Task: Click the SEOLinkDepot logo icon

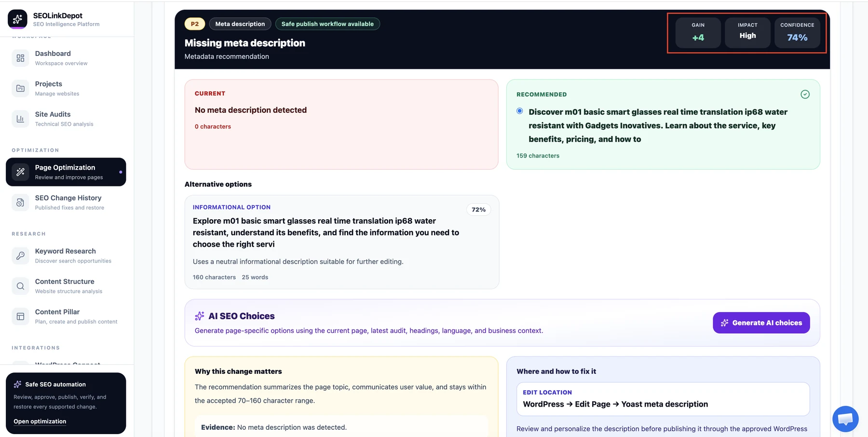Action: (x=17, y=19)
